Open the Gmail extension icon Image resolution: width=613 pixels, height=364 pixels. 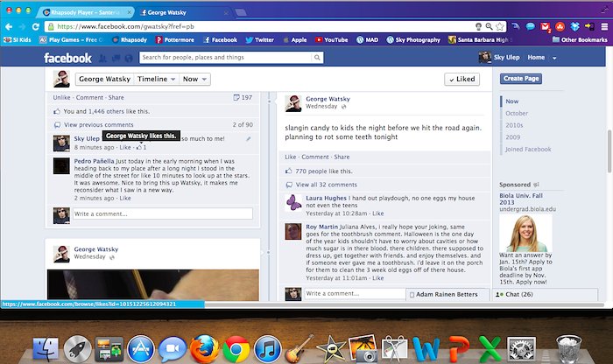coord(546,26)
